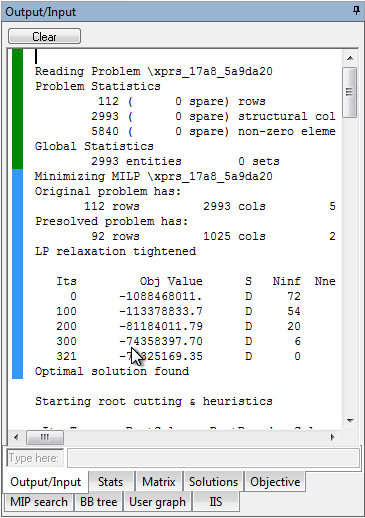Click the vertical scrollbar thumb

(x=350, y=92)
